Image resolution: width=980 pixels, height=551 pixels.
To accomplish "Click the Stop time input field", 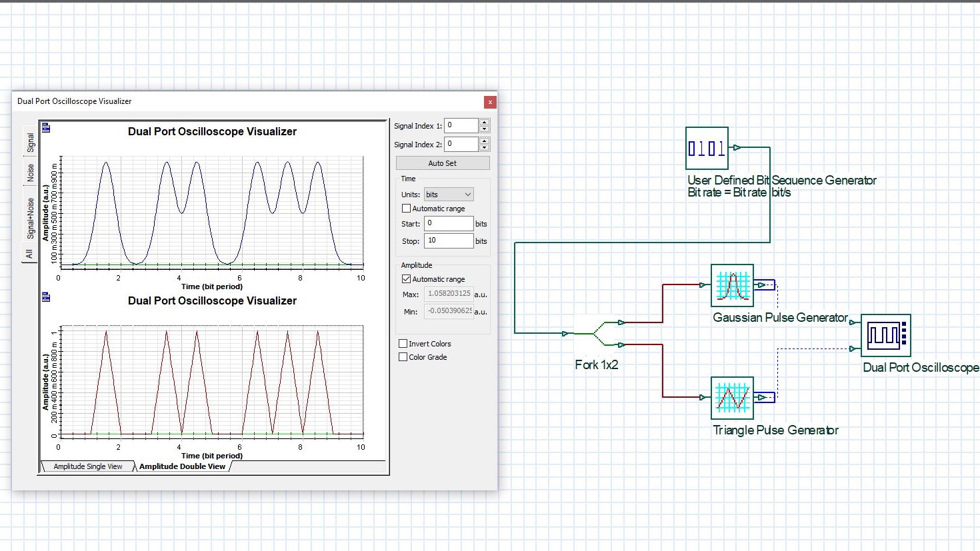I will coord(449,241).
